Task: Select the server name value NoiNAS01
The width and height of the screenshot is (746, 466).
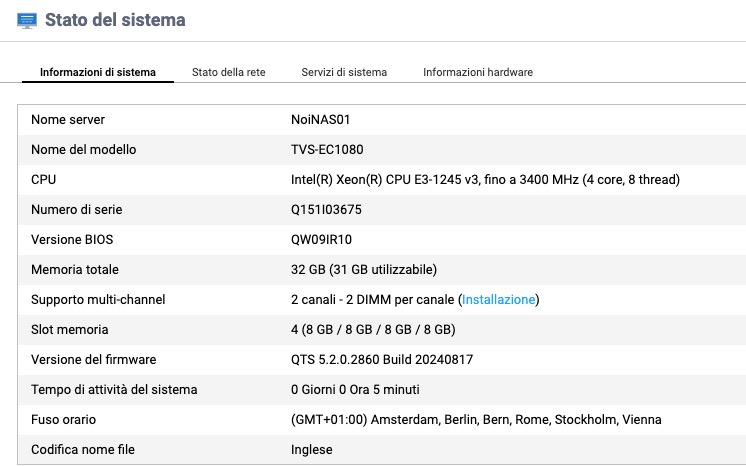Action: coord(320,120)
